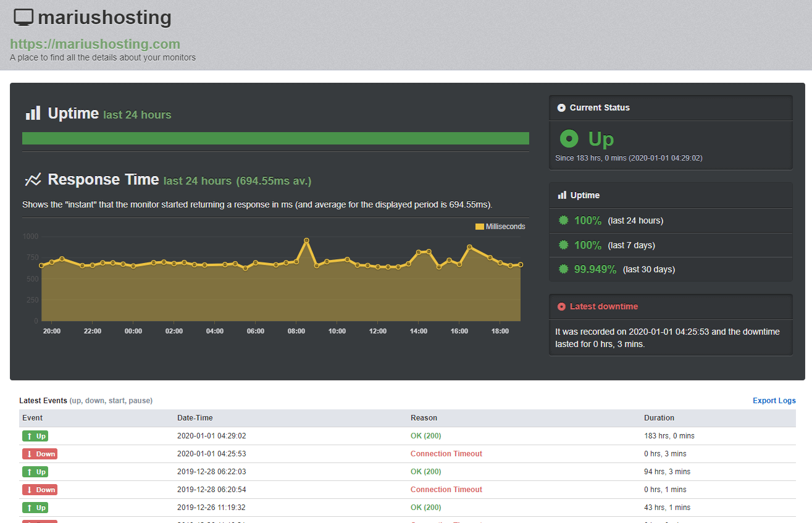Click the 100% last 24 hours value

point(588,220)
